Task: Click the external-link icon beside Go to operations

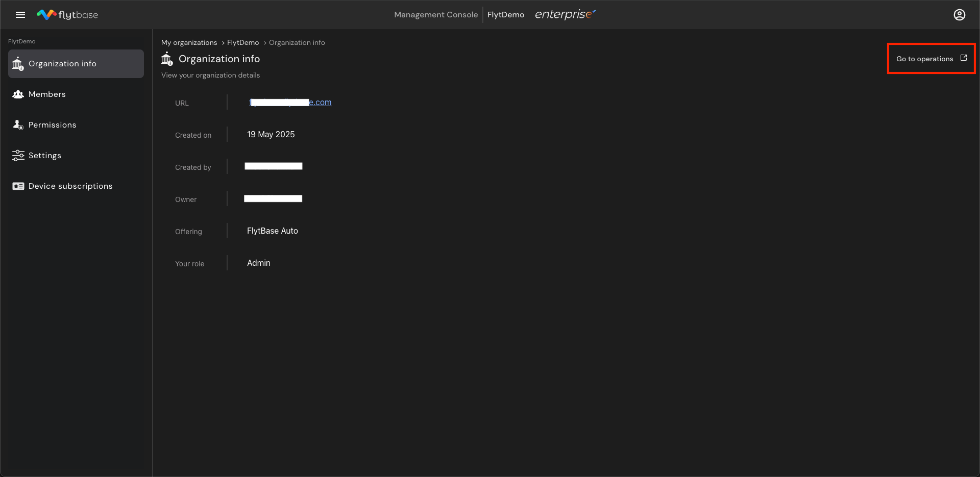Action: [x=964, y=58]
